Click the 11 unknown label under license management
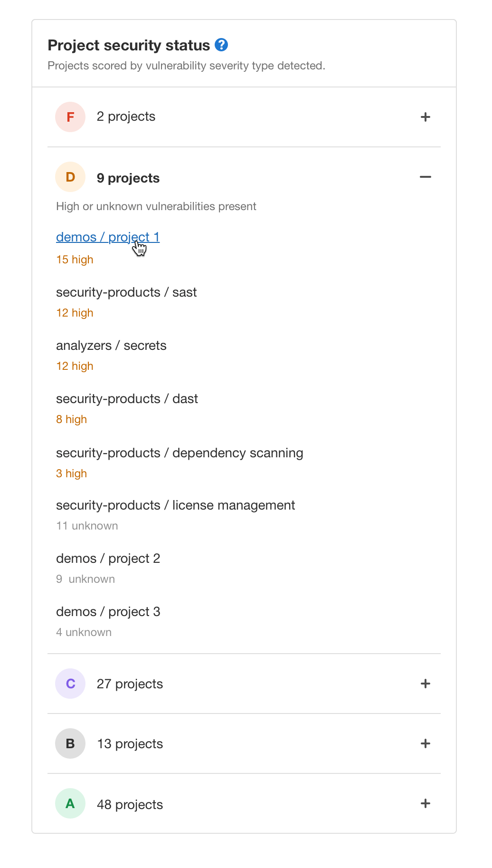Viewport: 492px width, 868px height. click(87, 525)
